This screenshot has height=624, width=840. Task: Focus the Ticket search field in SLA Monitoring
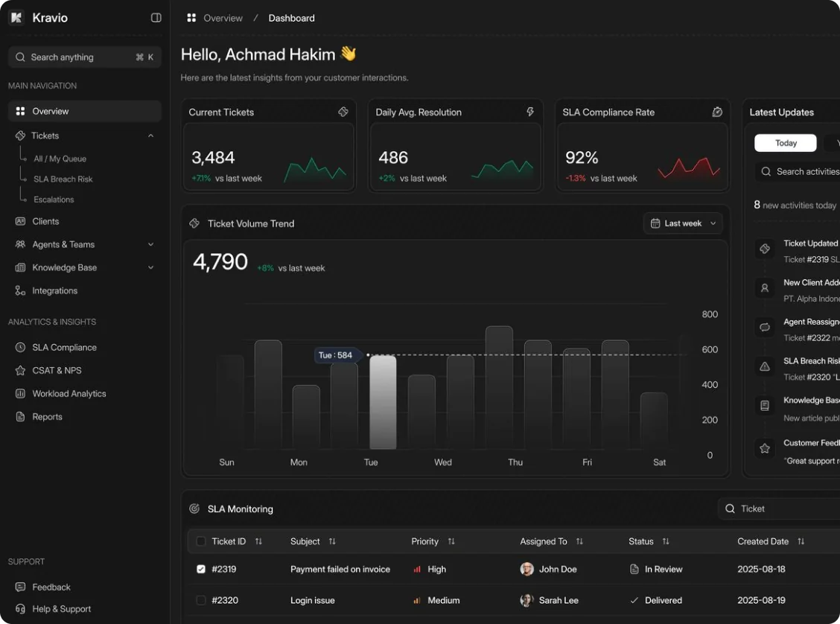pos(779,509)
